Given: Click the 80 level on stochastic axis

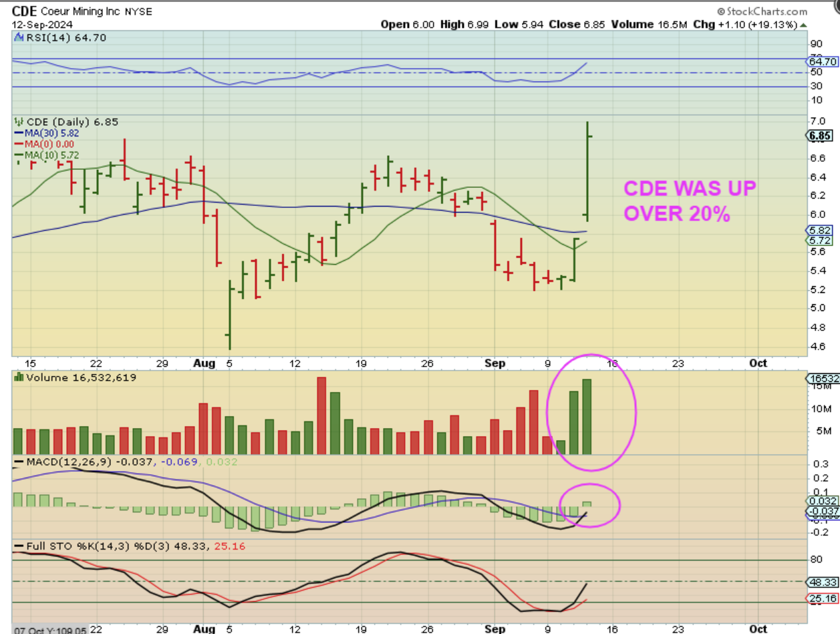Looking at the screenshot, I should click(816, 560).
